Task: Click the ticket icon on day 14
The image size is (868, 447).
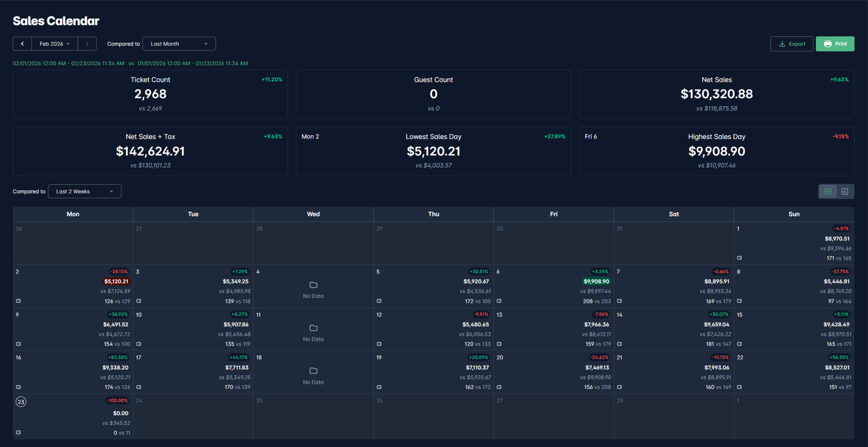Action: pyautogui.click(x=619, y=344)
